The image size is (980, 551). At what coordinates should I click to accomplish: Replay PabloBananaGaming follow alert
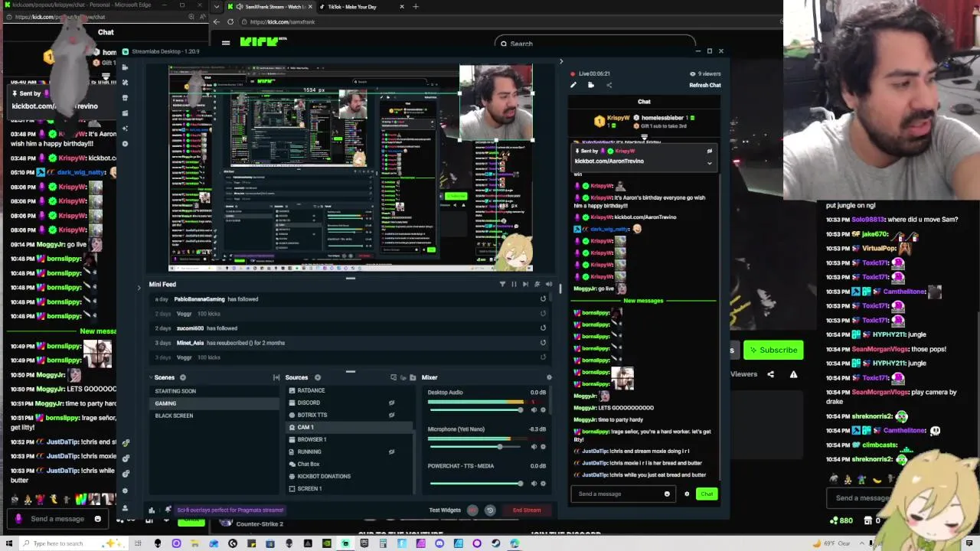click(x=543, y=299)
